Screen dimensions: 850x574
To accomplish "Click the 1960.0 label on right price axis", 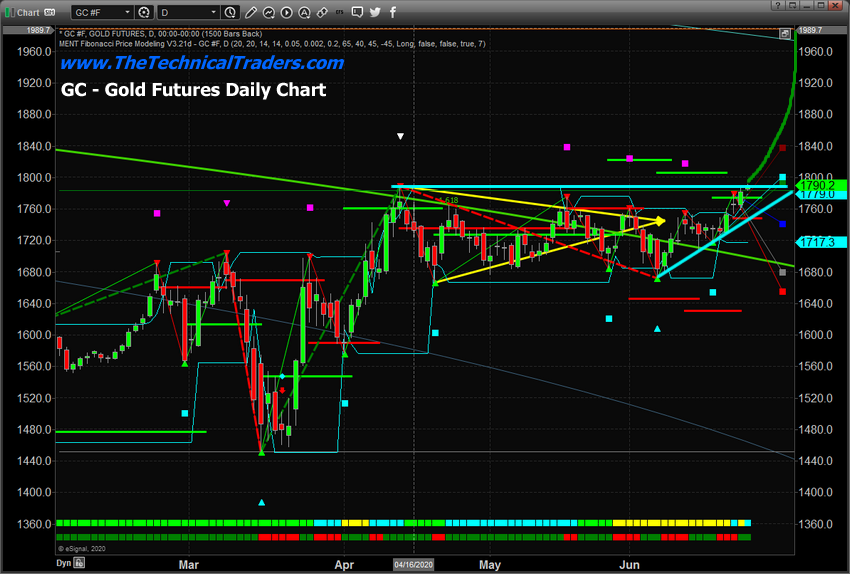I will 815,51.
